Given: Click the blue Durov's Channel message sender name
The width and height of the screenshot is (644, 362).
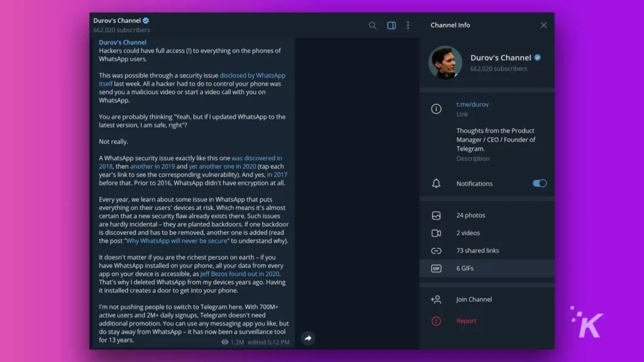Looking at the screenshot, I should coord(123,42).
